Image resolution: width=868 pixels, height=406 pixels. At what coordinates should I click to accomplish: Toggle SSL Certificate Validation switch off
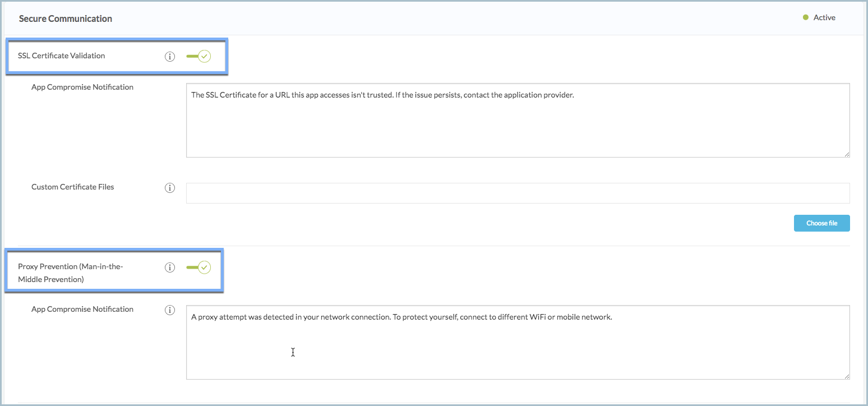tap(198, 56)
